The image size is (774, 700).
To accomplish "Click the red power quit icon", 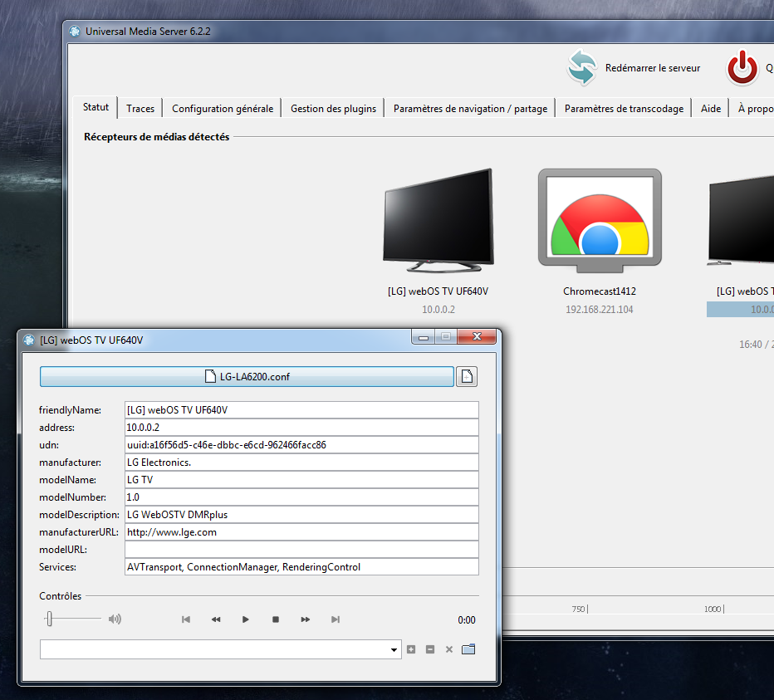I will [742, 67].
